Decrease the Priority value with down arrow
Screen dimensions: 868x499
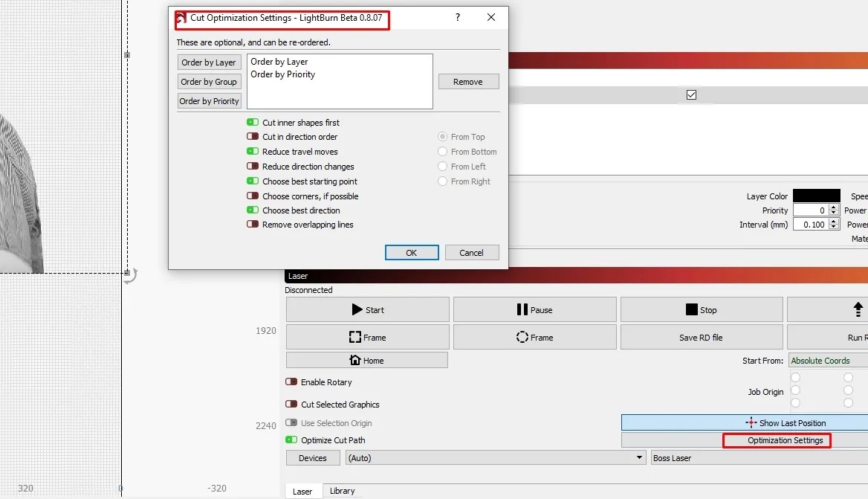[x=834, y=213]
